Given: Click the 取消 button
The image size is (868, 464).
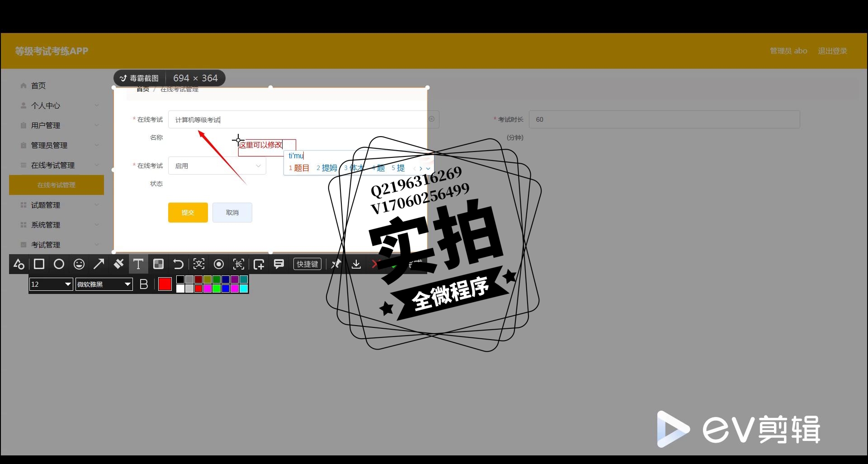Looking at the screenshot, I should click(232, 213).
